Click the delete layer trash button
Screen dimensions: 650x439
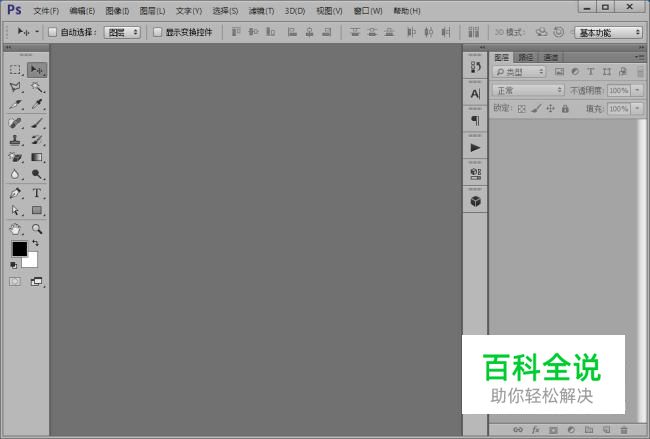point(624,429)
